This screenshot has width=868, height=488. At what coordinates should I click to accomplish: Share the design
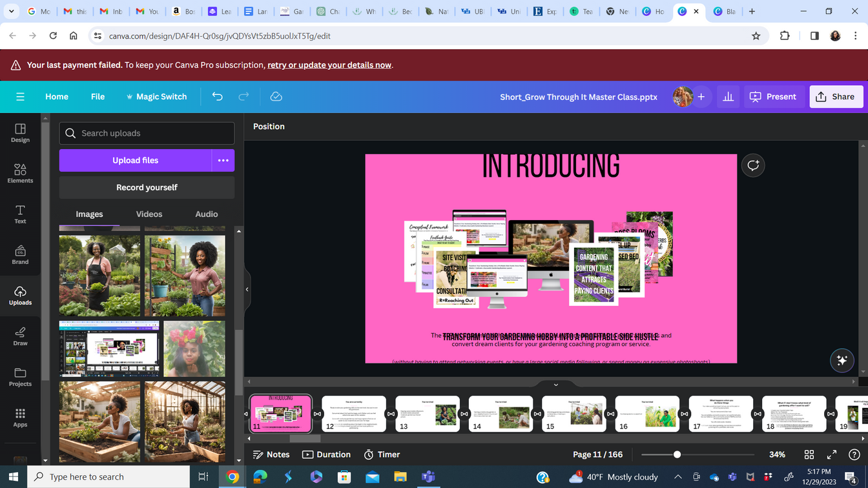[x=836, y=97]
